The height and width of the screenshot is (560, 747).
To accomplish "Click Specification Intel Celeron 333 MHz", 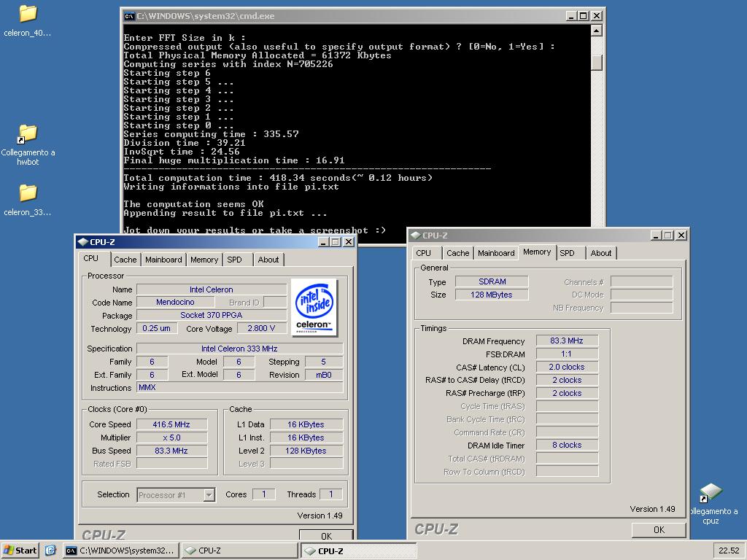I will coord(239,349).
